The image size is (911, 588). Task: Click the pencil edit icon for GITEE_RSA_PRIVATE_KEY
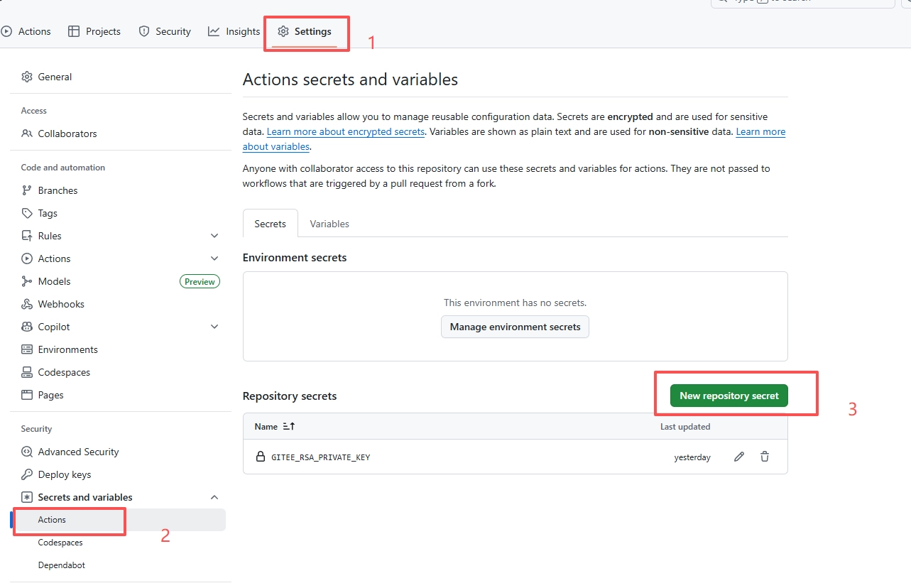pyautogui.click(x=739, y=457)
